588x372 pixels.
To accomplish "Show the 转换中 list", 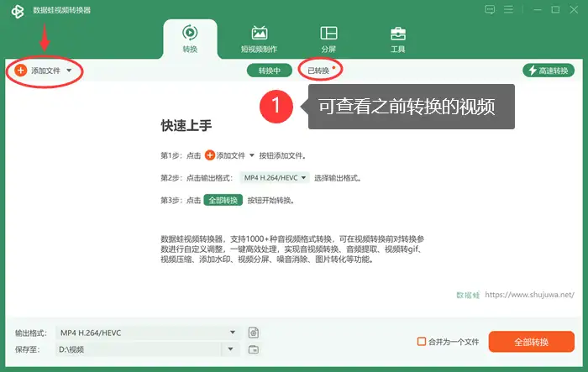I will click(x=270, y=71).
